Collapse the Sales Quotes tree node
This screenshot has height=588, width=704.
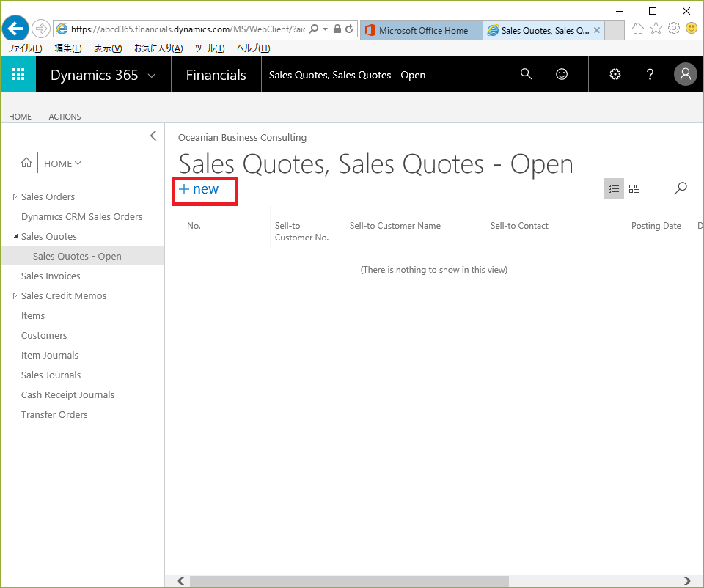click(x=15, y=236)
